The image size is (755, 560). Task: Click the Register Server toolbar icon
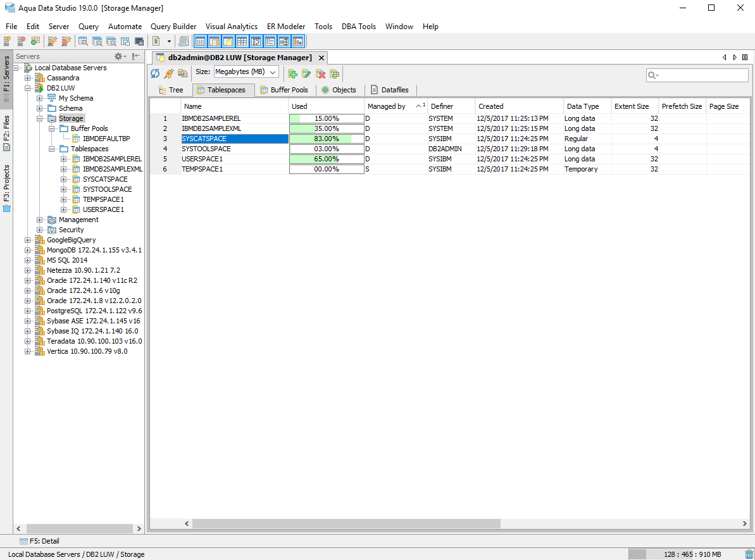[7, 41]
